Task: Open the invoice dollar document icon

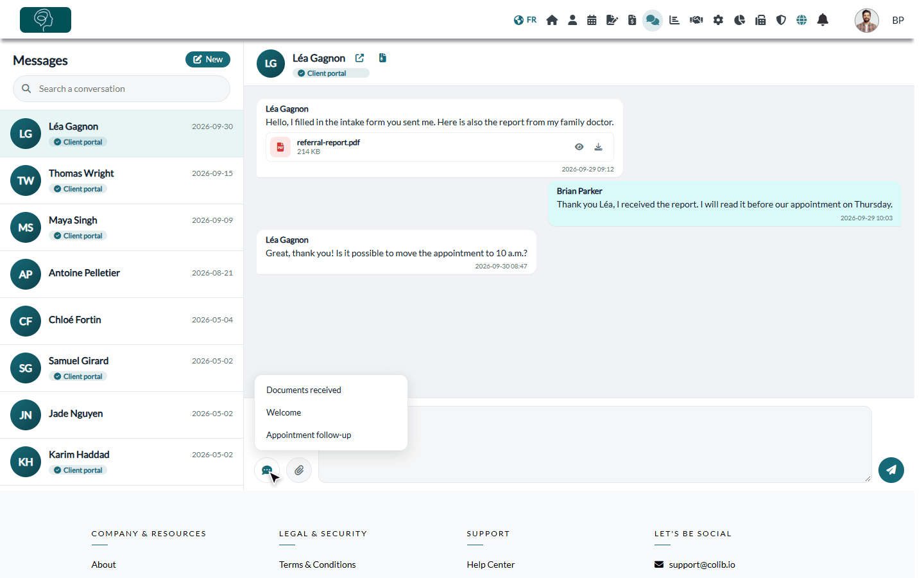Action: tap(632, 20)
